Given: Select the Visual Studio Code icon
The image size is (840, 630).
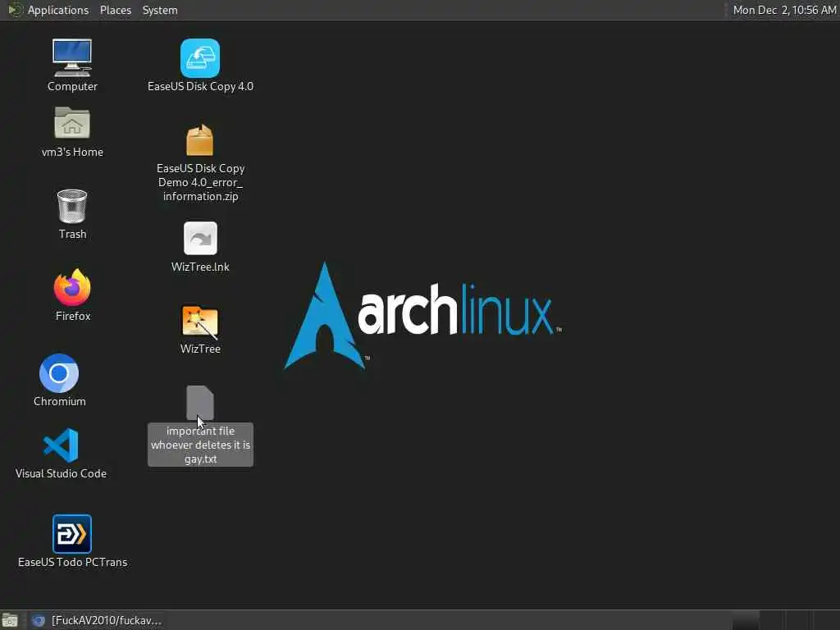Looking at the screenshot, I should click(61, 453).
